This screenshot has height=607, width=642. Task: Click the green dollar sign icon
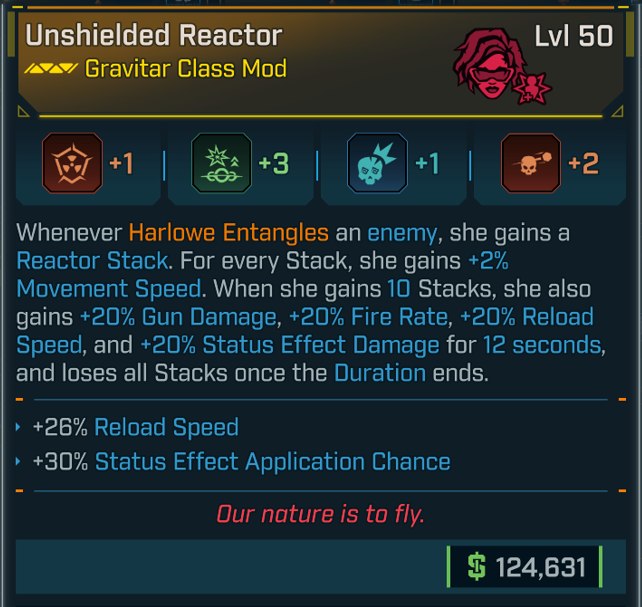477,568
